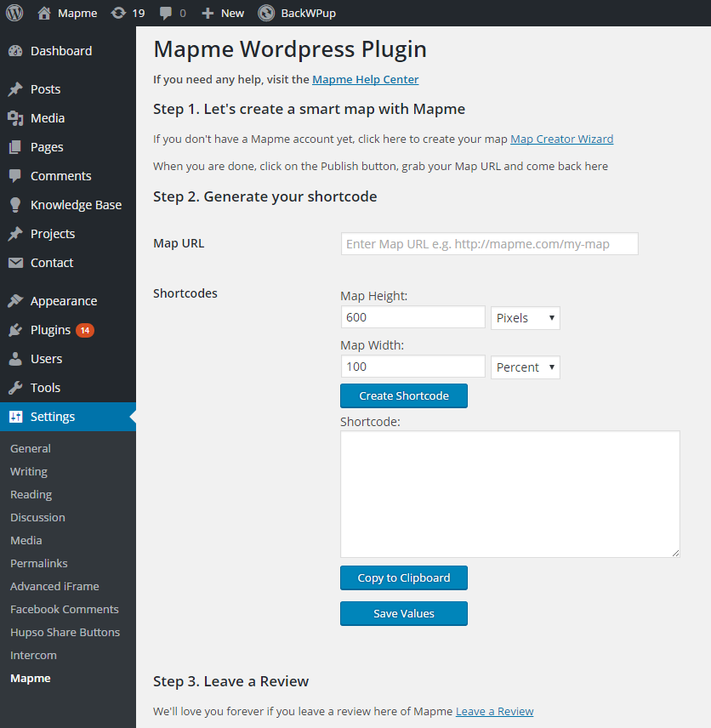711x728 pixels.
Task: Go to Permalinks settings submenu
Action: pos(39,563)
